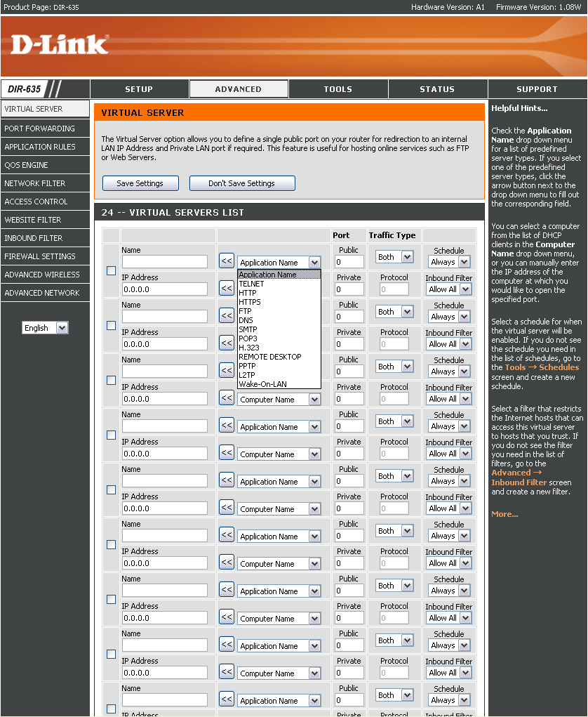The width and height of the screenshot is (588, 717).
Task: Enable the third virtual server entry checkbox
Action: point(111,381)
